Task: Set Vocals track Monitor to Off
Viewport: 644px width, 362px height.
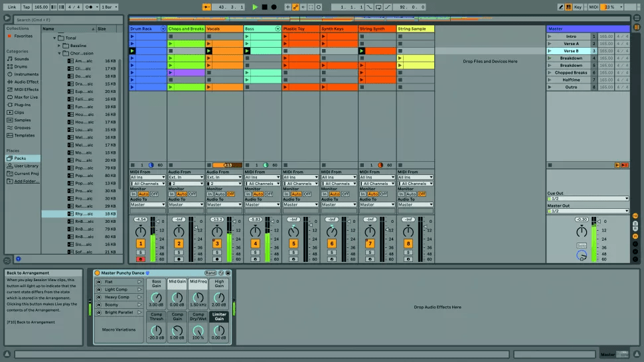Action: 230,194
